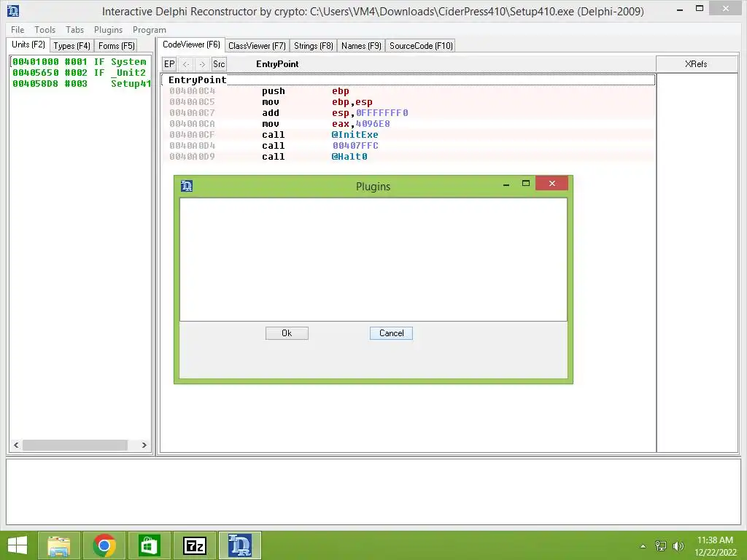This screenshot has width=747, height=560.
Task: Open the Plugins menu
Action: point(108,29)
